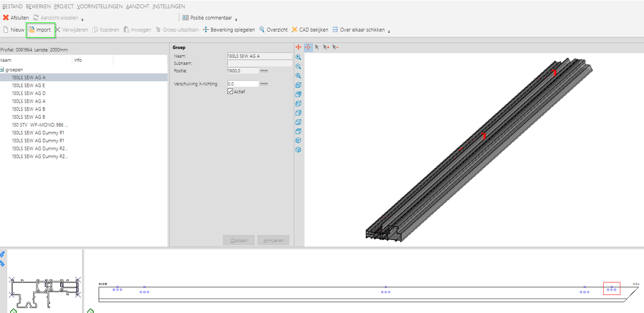Click Groep uitsplitsen in the toolbar

[x=177, y=30]
